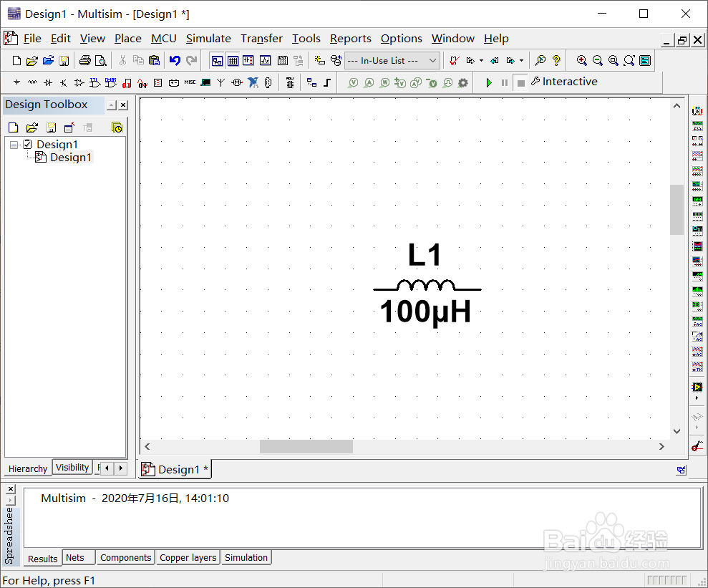Place a Source component (ground symbol)

[x=16, y=82]
